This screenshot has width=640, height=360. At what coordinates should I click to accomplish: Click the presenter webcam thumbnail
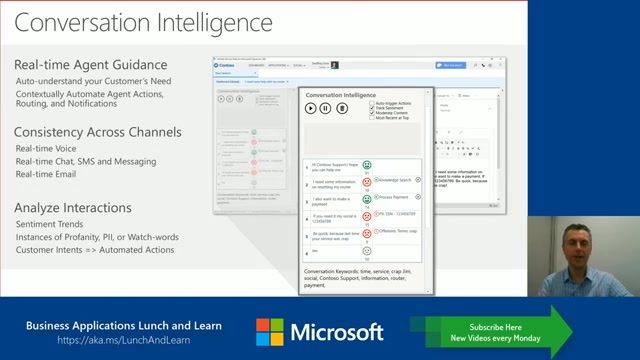click(584, 256)
